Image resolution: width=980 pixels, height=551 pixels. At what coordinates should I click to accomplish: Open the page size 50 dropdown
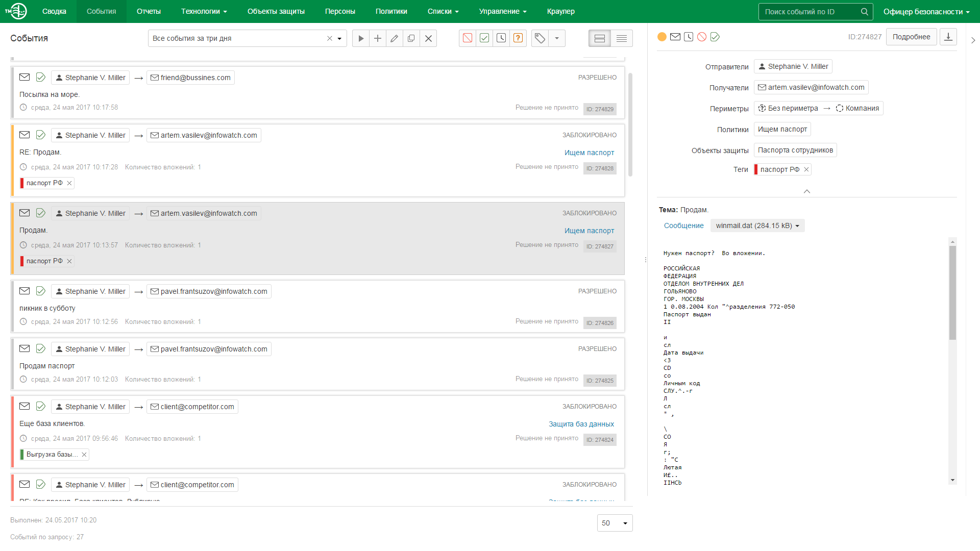coord(615,523)
